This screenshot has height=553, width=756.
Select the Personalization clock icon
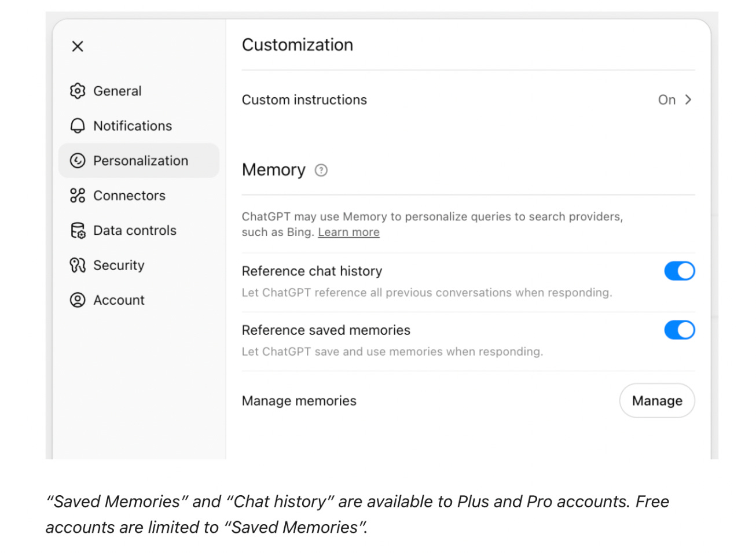[x=78, y=161]
